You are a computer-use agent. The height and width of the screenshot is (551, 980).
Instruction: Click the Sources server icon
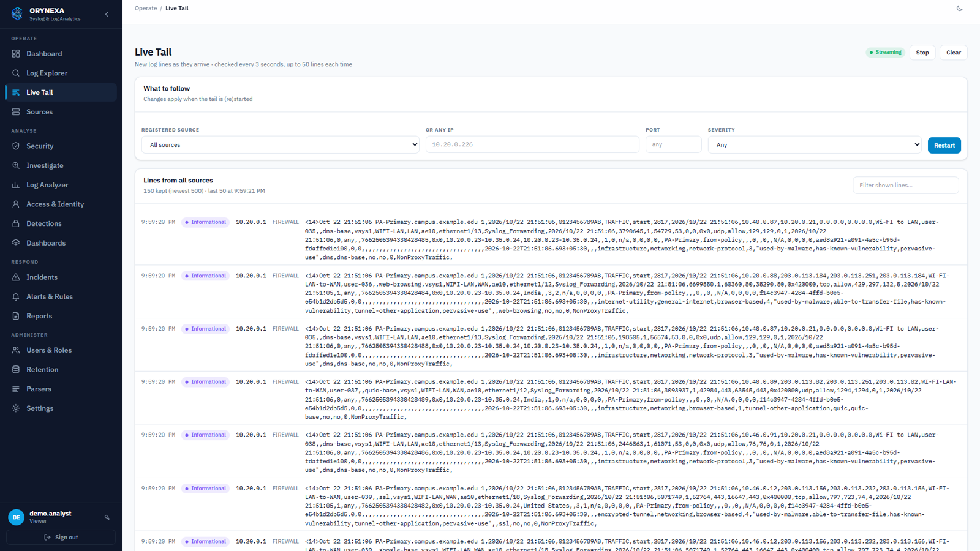tap(16, 112)
